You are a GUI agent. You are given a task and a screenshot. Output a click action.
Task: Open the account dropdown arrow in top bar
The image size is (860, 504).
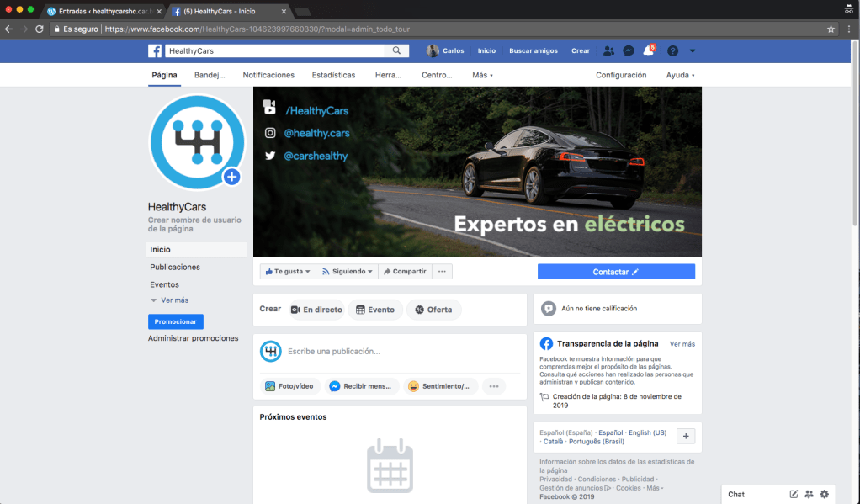[693, 50]
